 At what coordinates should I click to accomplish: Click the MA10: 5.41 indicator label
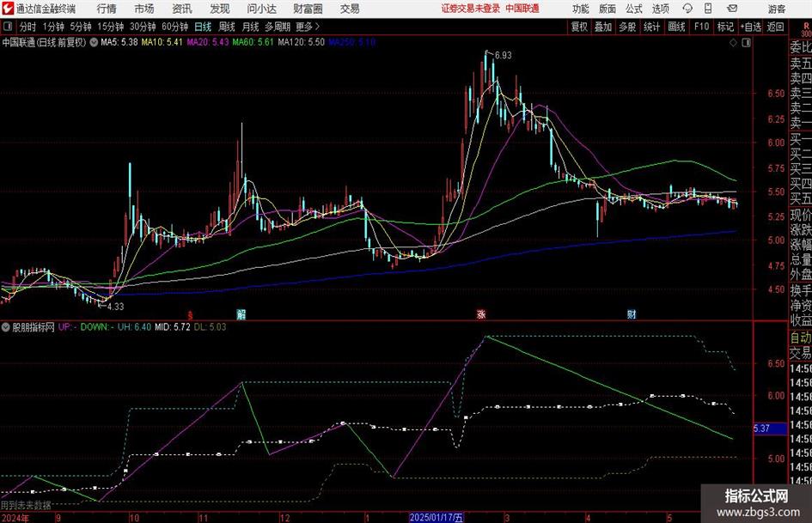point(162,42)
